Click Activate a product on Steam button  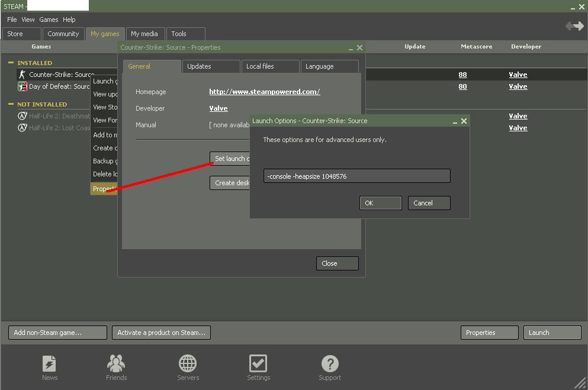(161, 333)
